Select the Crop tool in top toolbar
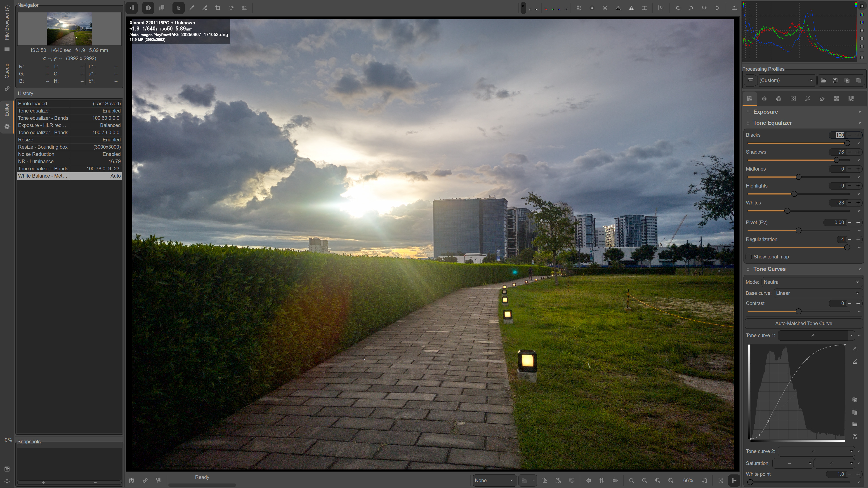 (218, 8)
